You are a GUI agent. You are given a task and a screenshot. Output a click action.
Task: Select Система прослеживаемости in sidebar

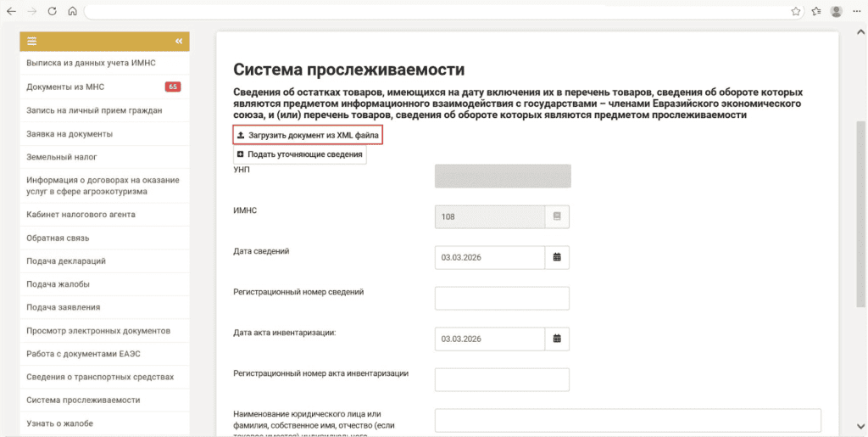[x=104, y=400]
